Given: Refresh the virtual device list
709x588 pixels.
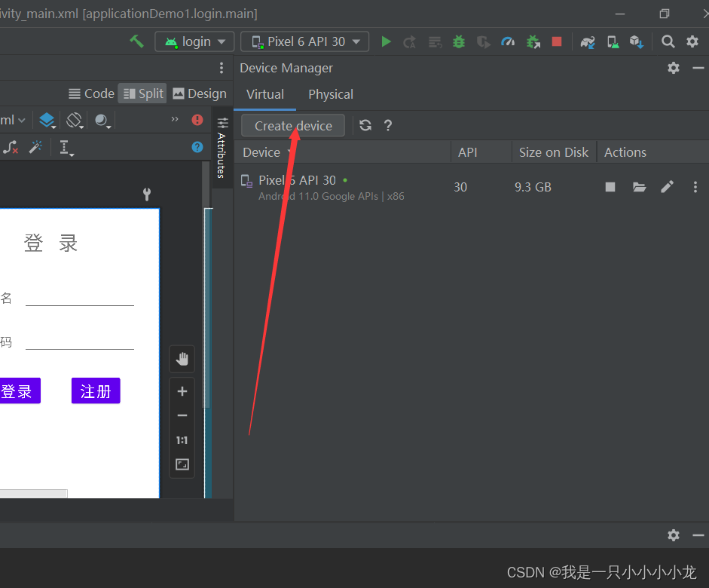Looking at the screenshot, I should pyautogui.click(x=365, y=125).
